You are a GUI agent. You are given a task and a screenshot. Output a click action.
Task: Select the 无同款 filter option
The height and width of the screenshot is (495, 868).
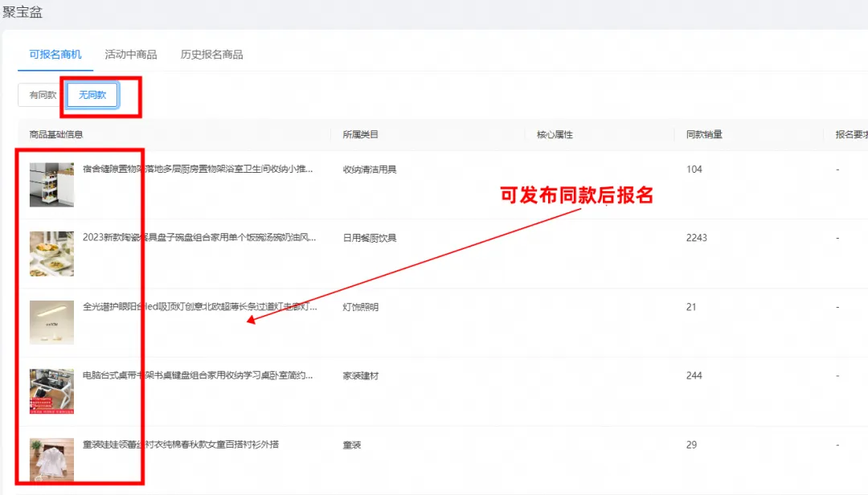(x=92, y=95)
